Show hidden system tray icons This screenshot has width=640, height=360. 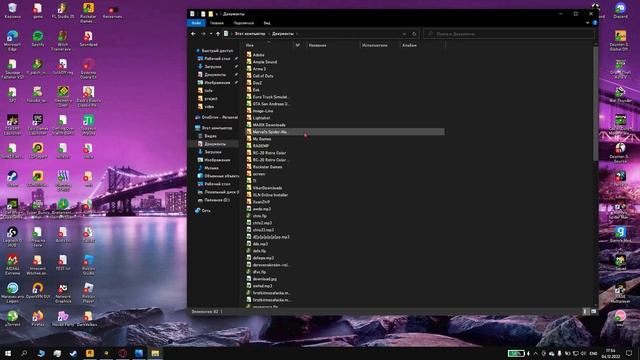(536, 353)
